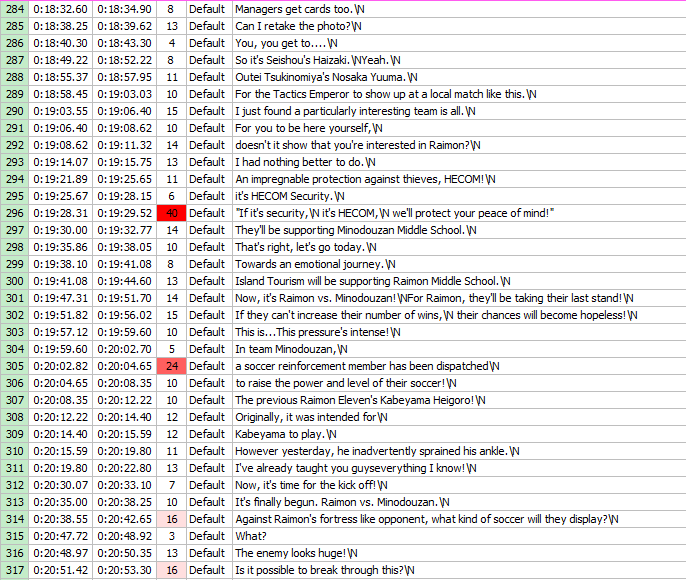Click start time 0:18:58.45

(60, 94)
